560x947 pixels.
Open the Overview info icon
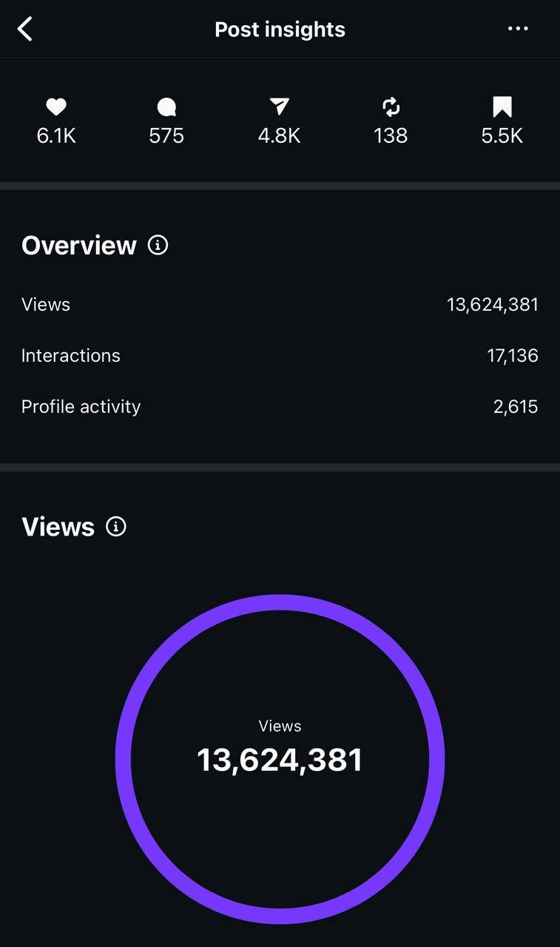[158, 245]
